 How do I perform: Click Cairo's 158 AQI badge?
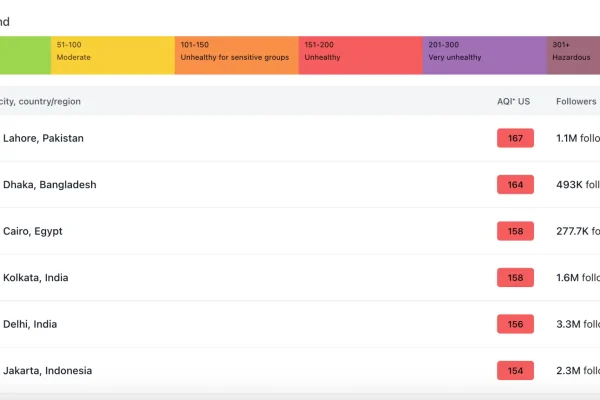pyautogui.click(x=515, y=231)
